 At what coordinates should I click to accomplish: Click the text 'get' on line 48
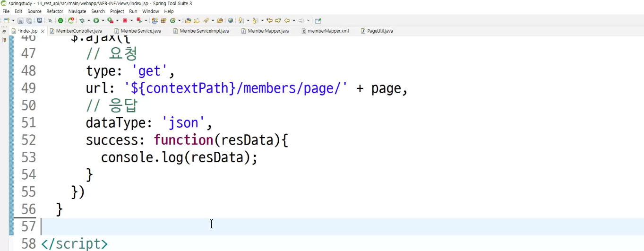tap(150, 71)
